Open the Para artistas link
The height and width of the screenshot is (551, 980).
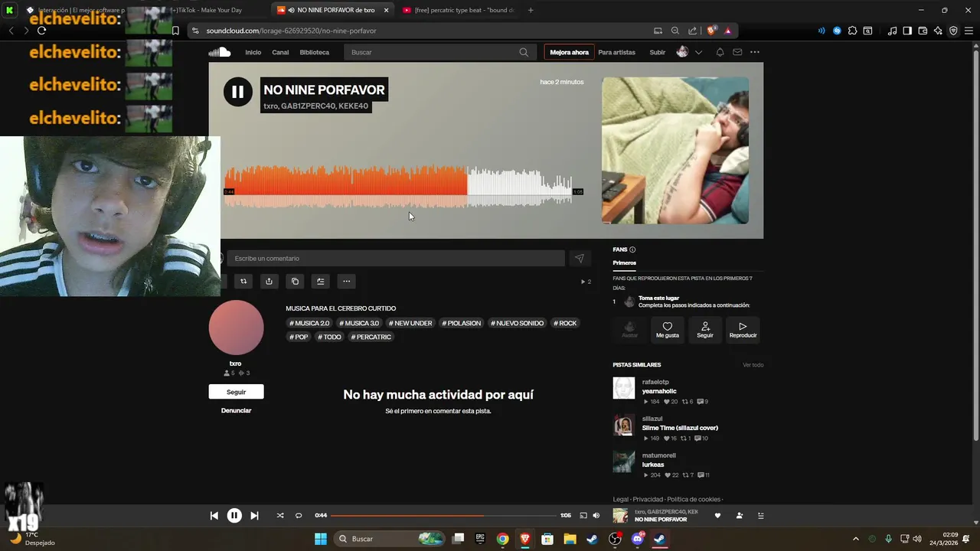click(x=617, y=52)
